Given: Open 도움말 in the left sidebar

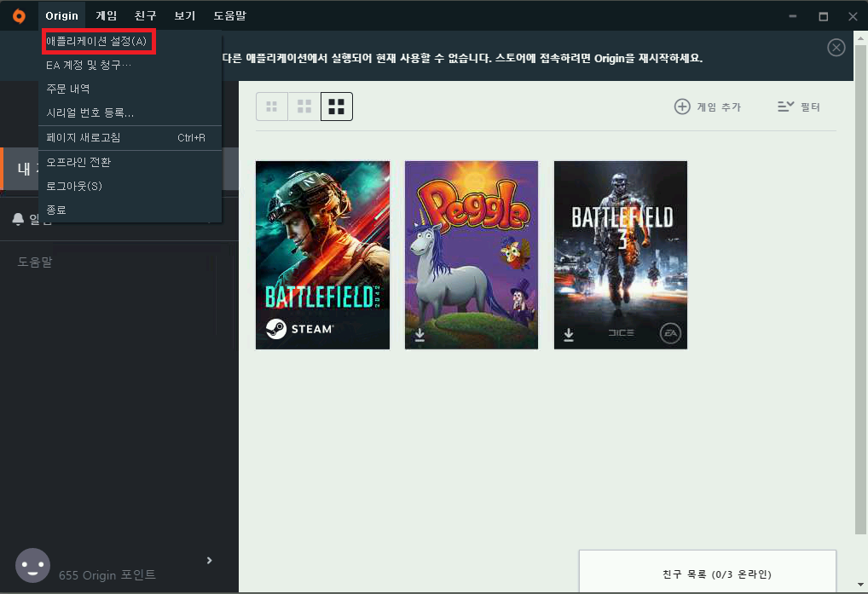Looking at the screenshot, I should coord(35,262).
